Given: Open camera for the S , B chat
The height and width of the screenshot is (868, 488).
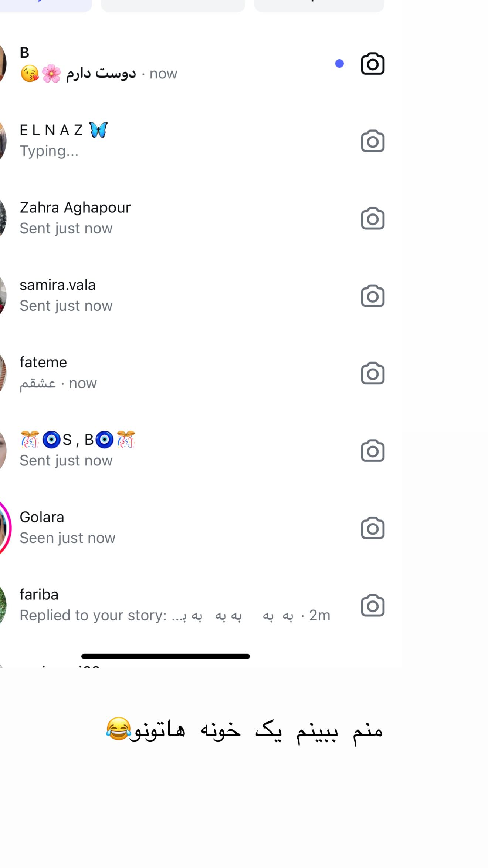Looking at the screenshot, I should 373,451.
